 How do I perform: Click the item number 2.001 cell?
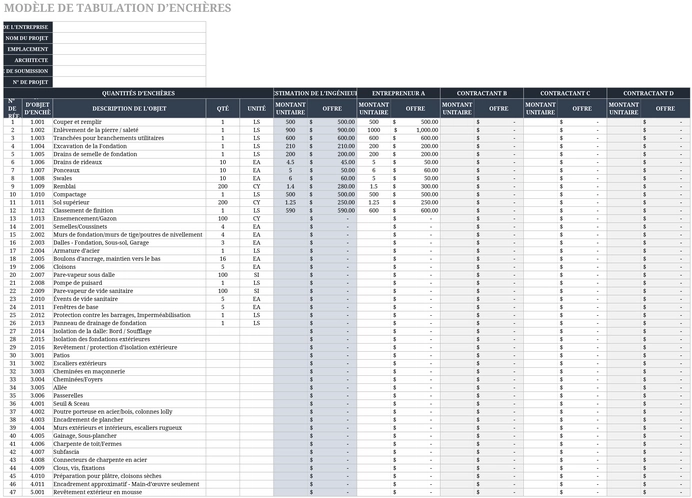pyautogui.click(x=37, y=226)
